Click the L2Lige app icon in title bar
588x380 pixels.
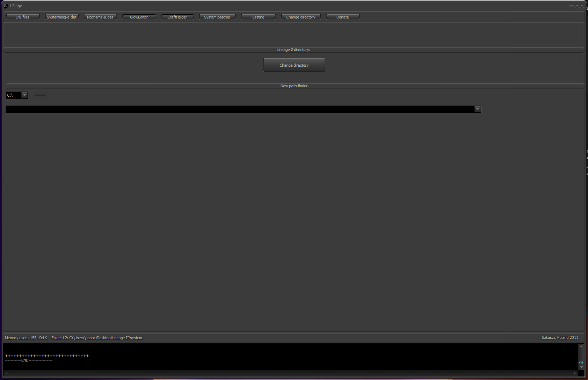coord(6,6)
